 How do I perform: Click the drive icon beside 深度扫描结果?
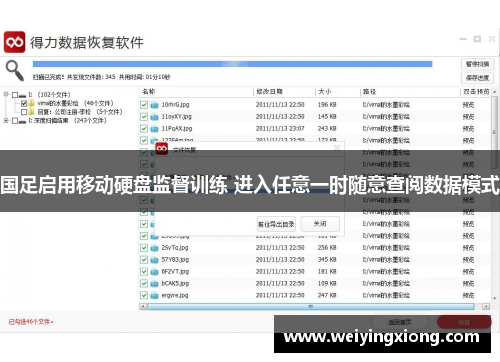tap(22, 121)
